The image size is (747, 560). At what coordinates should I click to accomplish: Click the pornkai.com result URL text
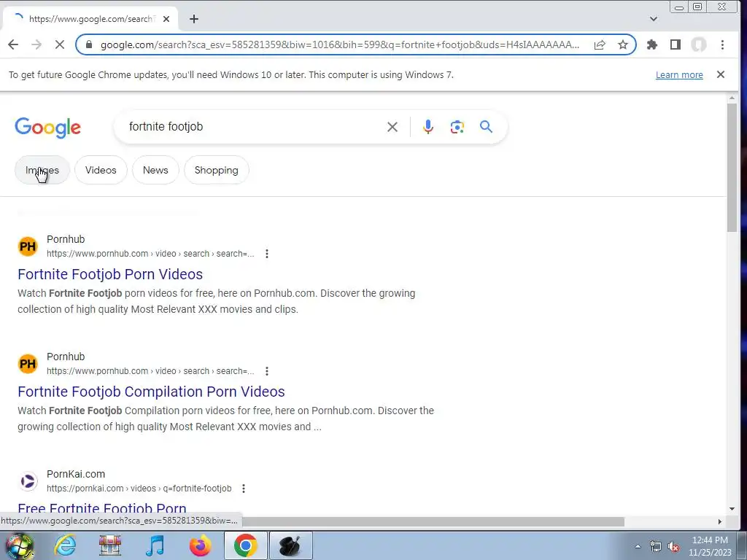[139, 489]
